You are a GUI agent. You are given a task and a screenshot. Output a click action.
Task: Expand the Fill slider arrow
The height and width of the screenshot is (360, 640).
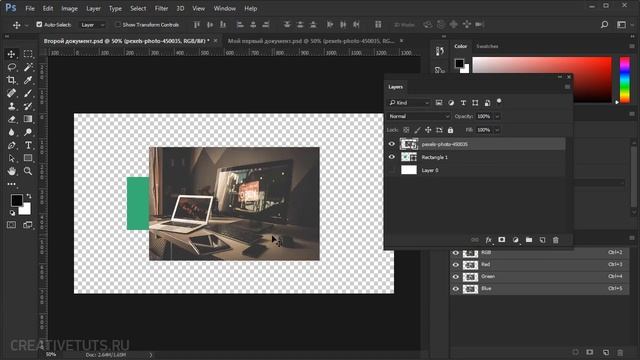pyautogui.click(x=497, y=130)
